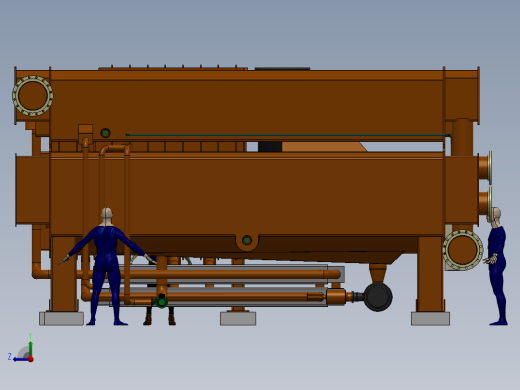This screenshot has width=520, height=390.
Task: Select the black rectangular opening between tanks
Action: click(x=270, y=147)
